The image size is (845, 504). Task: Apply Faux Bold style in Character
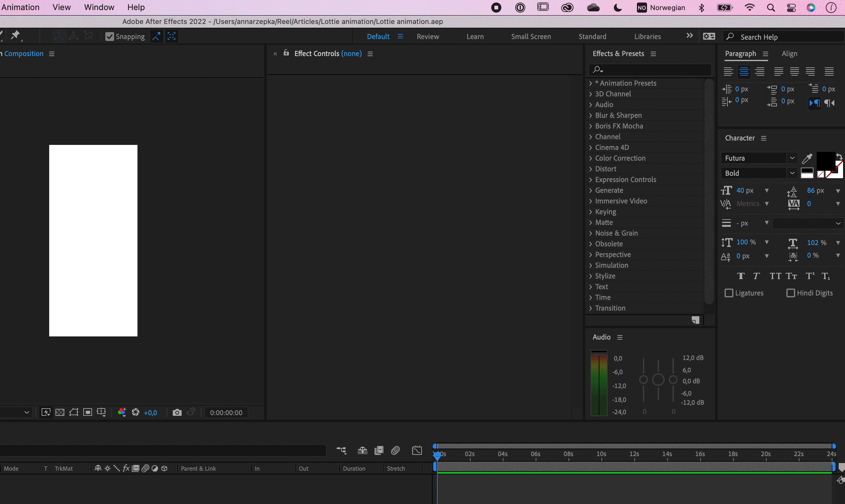tap(741, 276)
